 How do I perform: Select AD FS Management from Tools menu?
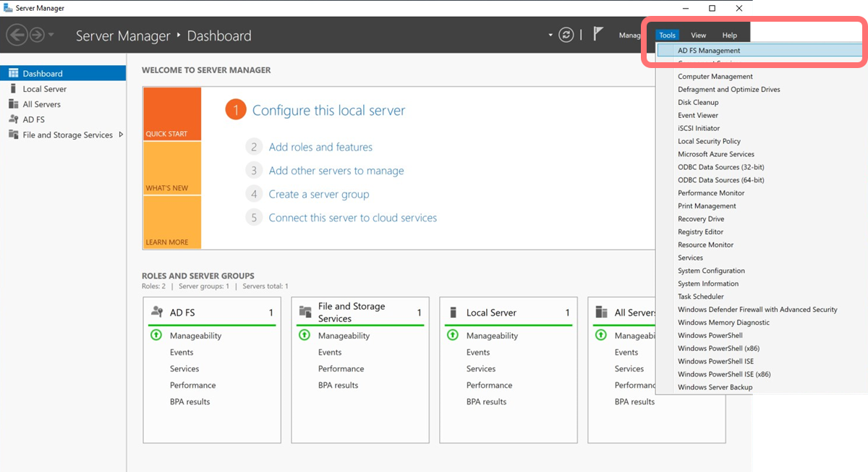(x=709, y=51)
